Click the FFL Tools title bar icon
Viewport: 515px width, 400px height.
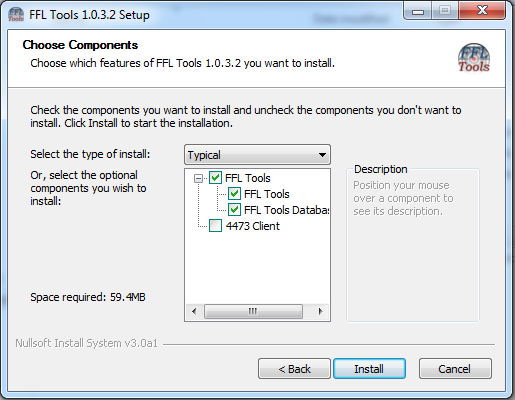tap(16, 15)
